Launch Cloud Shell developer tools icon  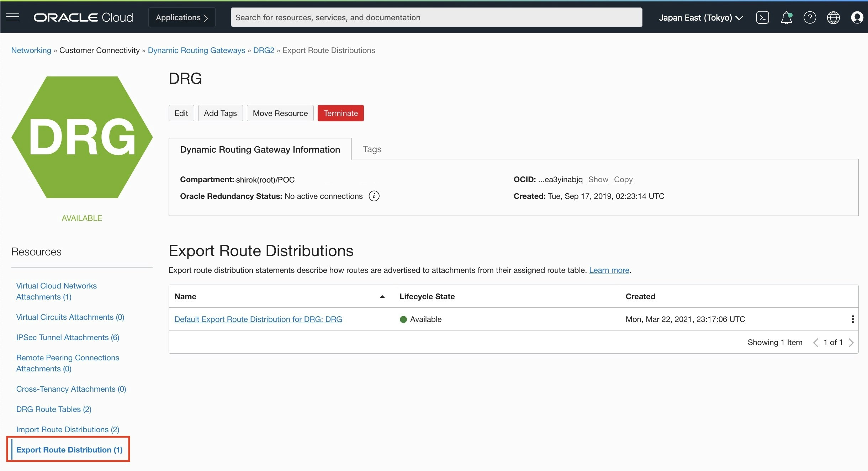point(762,17)
